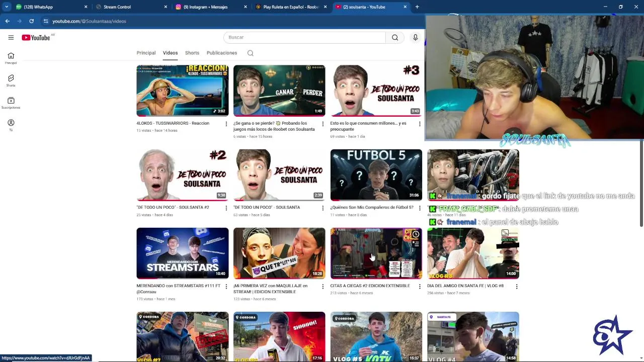Add CITAS A CIEGAS video to queue
The width and height of the screenshot is (644, 362).
pos(416,244)
